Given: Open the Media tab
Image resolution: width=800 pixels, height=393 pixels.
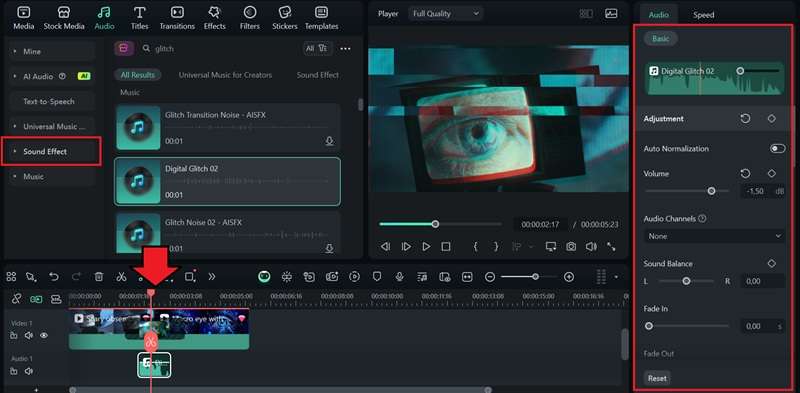Looking at the screenshot, I should pyautogui.click(x=23, y=18).
